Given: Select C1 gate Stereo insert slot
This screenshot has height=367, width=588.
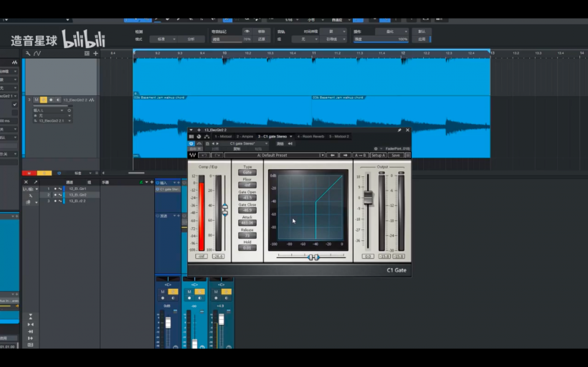Looking at the screenshot, I should 168,189.
